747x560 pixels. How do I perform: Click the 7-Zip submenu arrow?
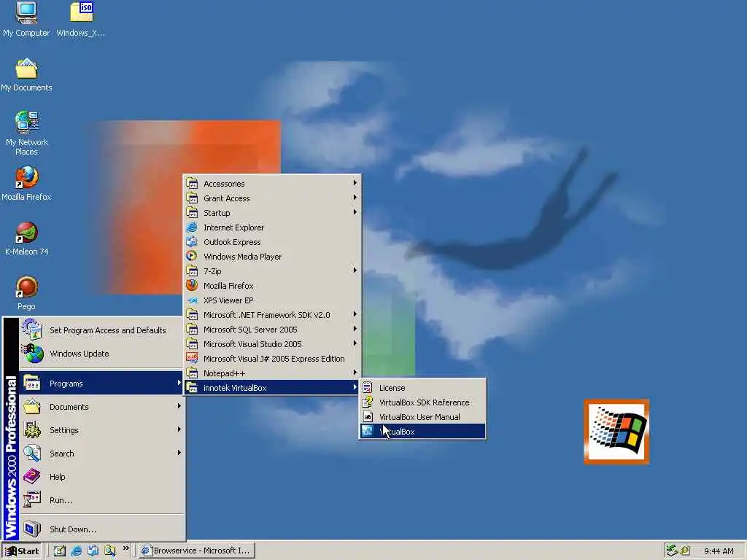(355, 271)
